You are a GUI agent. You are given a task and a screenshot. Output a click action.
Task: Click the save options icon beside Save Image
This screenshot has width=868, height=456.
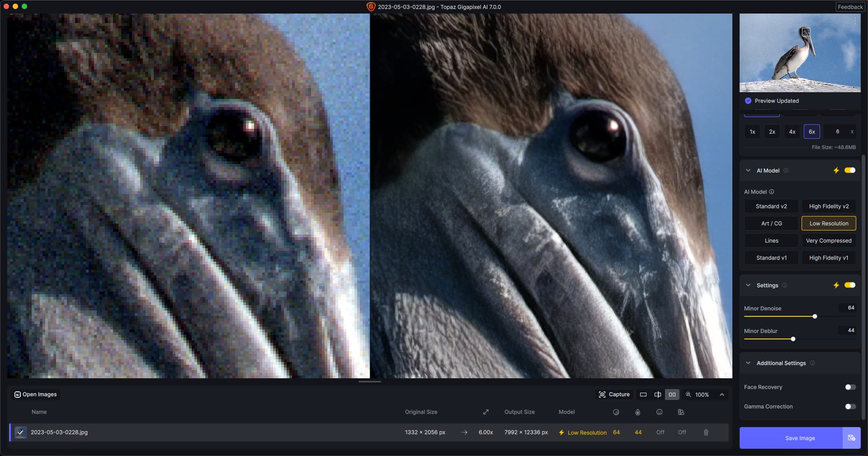click(851, 438)
